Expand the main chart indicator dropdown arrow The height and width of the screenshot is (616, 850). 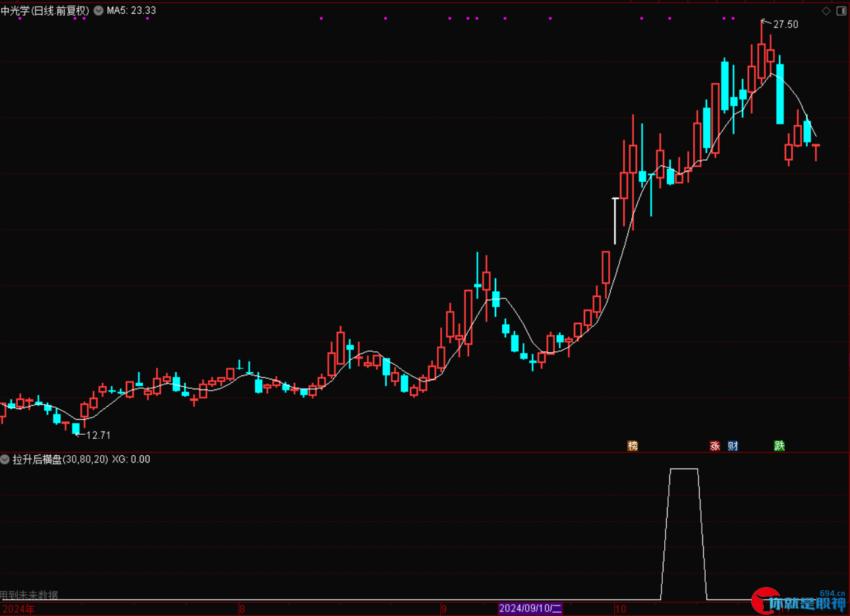(98, 11)
